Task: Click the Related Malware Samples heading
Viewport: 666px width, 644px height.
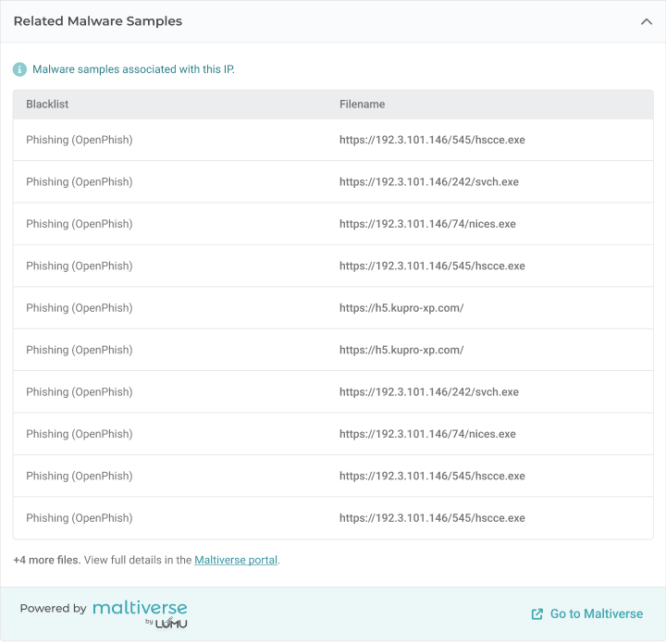Action: pos(97,21)
